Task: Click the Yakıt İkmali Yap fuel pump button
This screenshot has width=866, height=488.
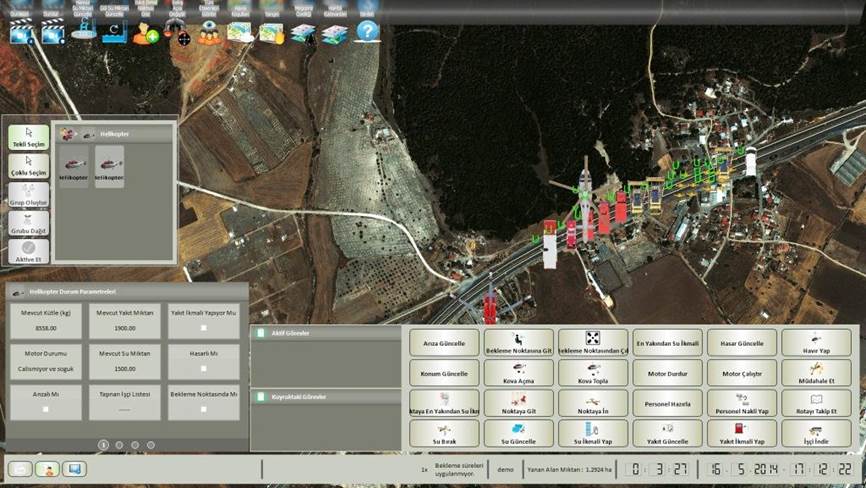Action: point(741,433)
